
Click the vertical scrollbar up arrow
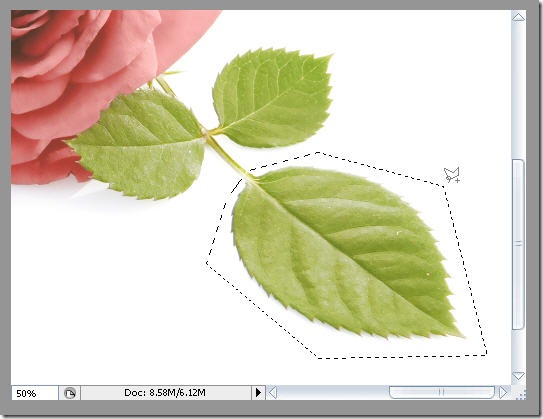[518, 17]
